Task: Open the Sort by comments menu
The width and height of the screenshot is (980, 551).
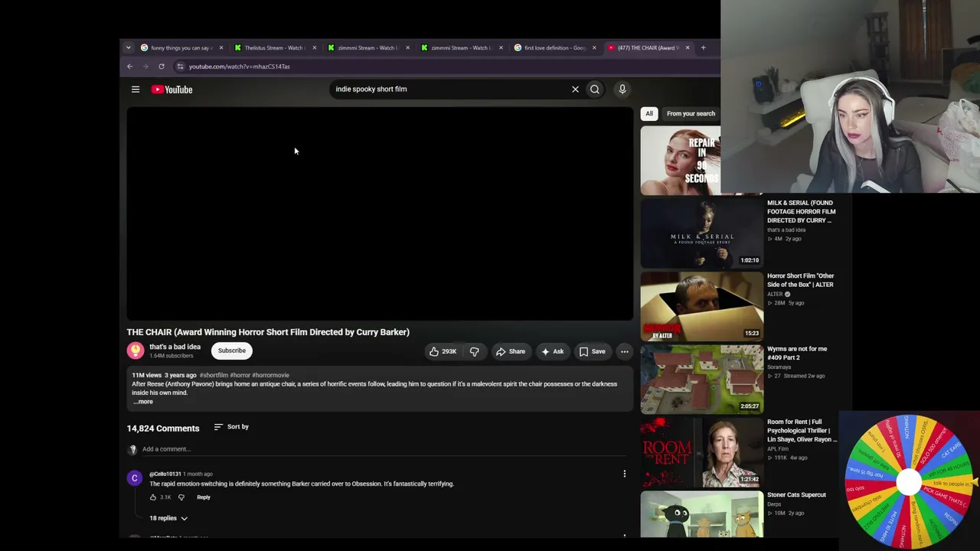Action: (x=231, y=427)
